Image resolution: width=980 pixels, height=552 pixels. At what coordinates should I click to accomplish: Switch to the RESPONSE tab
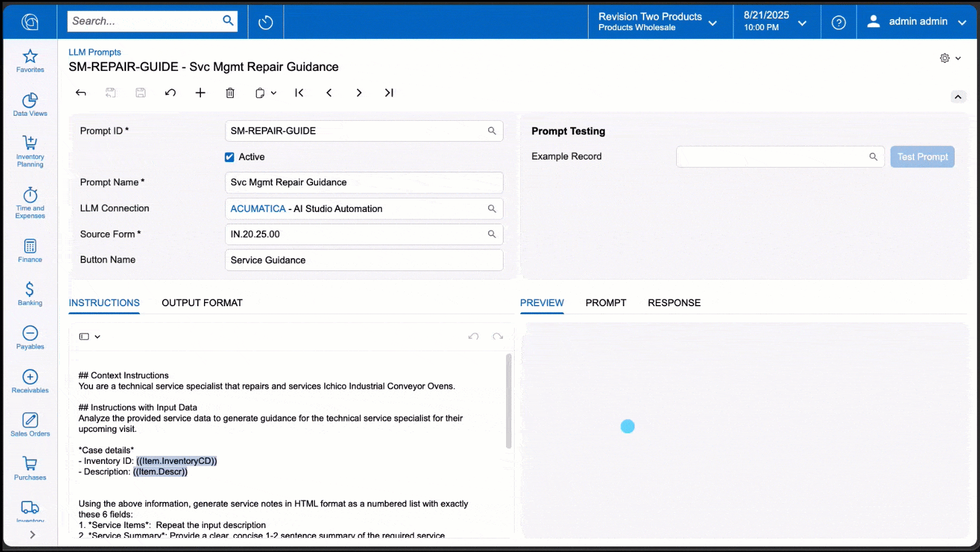[x=674, y=303]
